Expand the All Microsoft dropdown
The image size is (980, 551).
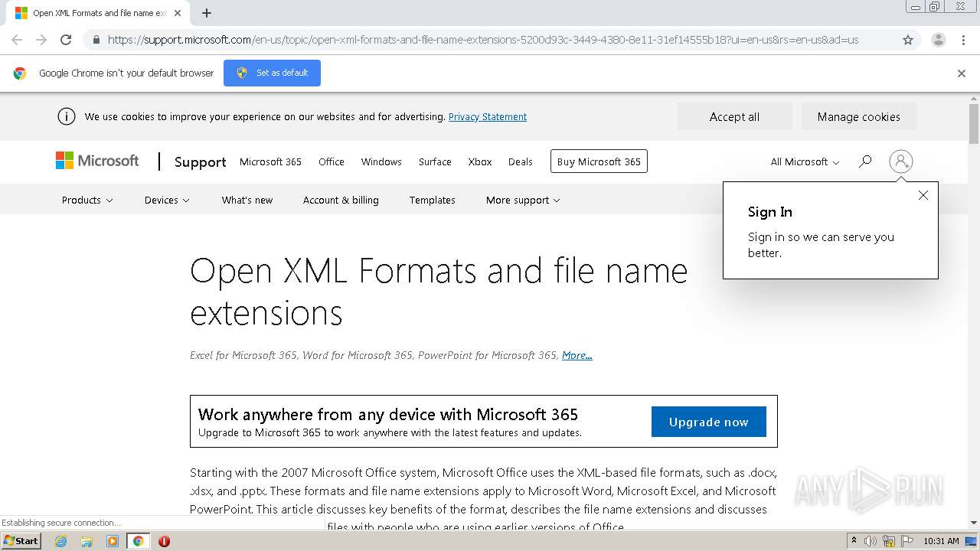pyautogui.click(x=805, y=161)
